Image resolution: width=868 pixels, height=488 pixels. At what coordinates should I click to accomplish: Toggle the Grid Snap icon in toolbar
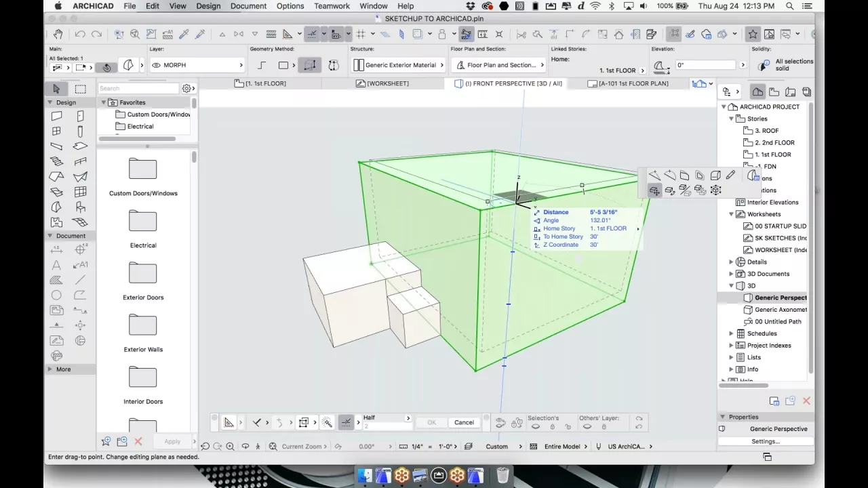tap(361, 34)
